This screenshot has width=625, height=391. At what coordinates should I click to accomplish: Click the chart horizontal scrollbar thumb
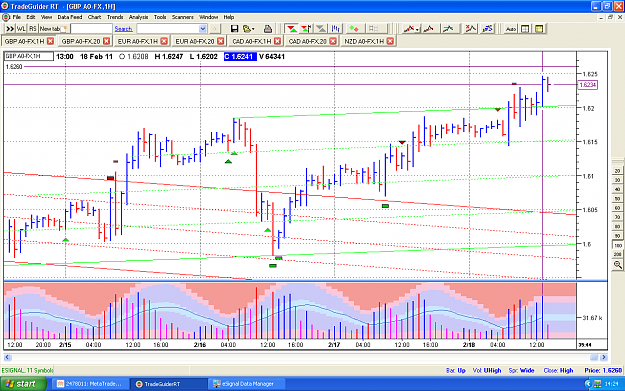(x=594, y=358)
